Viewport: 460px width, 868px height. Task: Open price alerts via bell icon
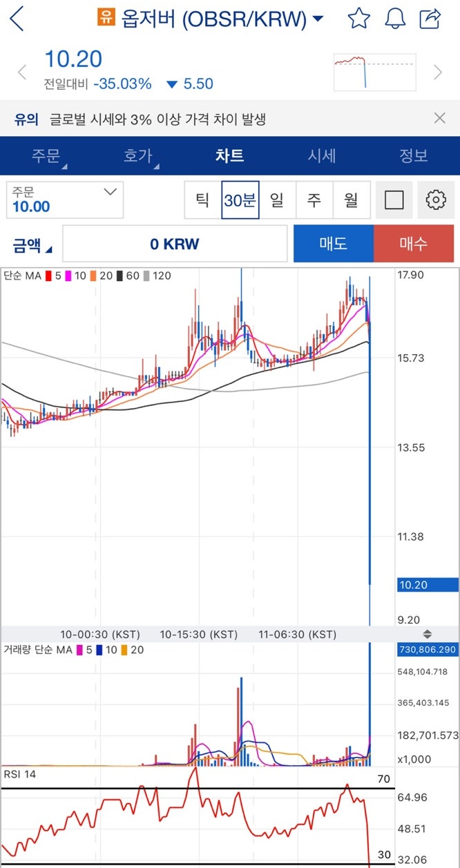coord(395,19)
